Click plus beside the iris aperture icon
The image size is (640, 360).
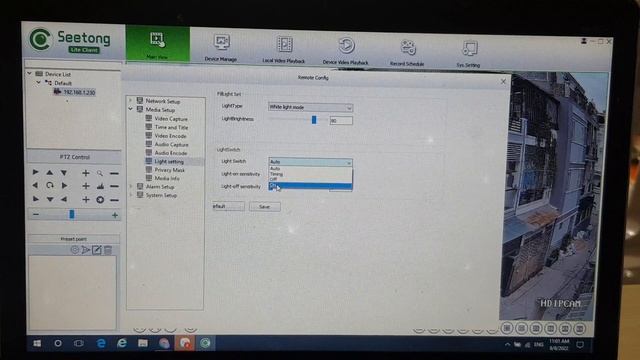(x=86, y=200)
